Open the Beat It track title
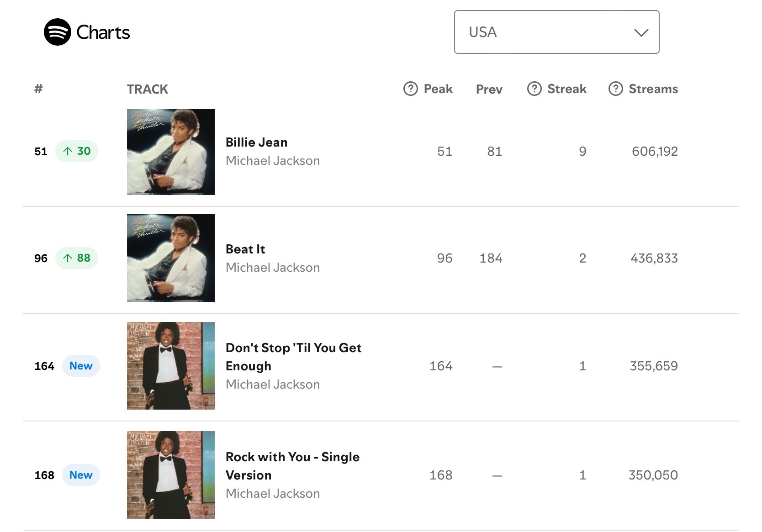762x532 pixels. [245, 249]
